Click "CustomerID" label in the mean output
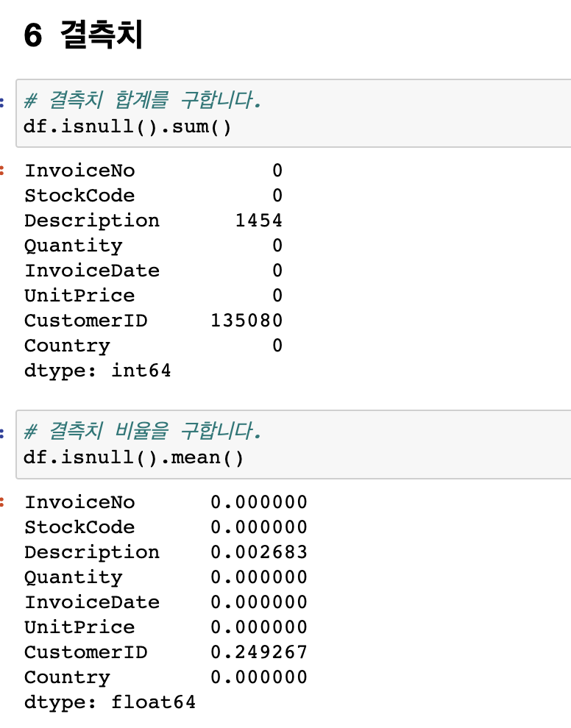This screenshot has height=728, width=571. coord(85,652)
